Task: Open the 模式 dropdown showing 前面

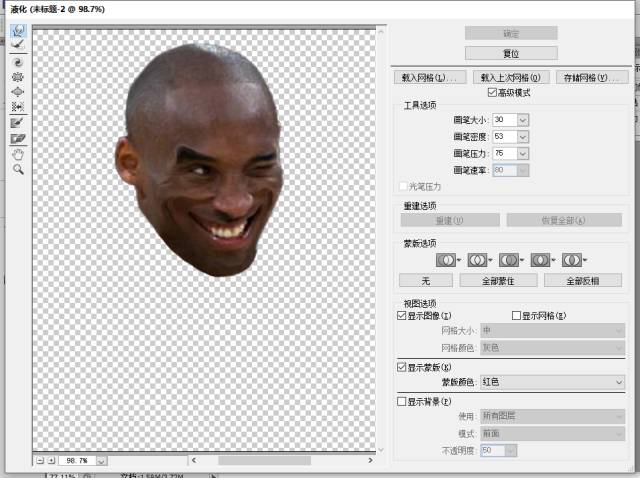Action: pos(552,433)
